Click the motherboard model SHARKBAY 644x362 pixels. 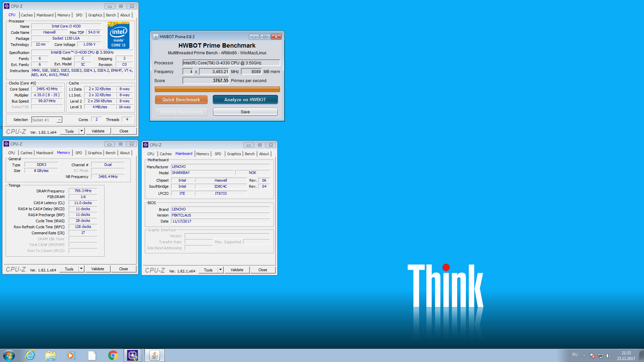pyautogui.click(x=202, y=173)
